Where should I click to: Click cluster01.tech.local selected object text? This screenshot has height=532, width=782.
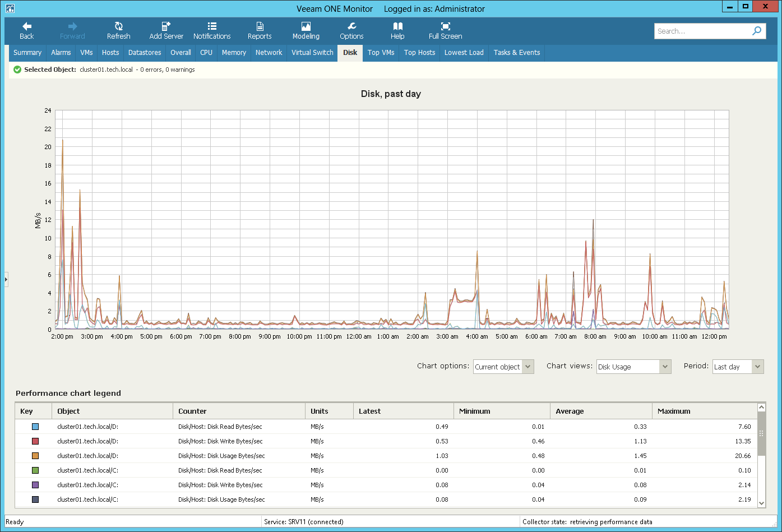tap(107, 70)
